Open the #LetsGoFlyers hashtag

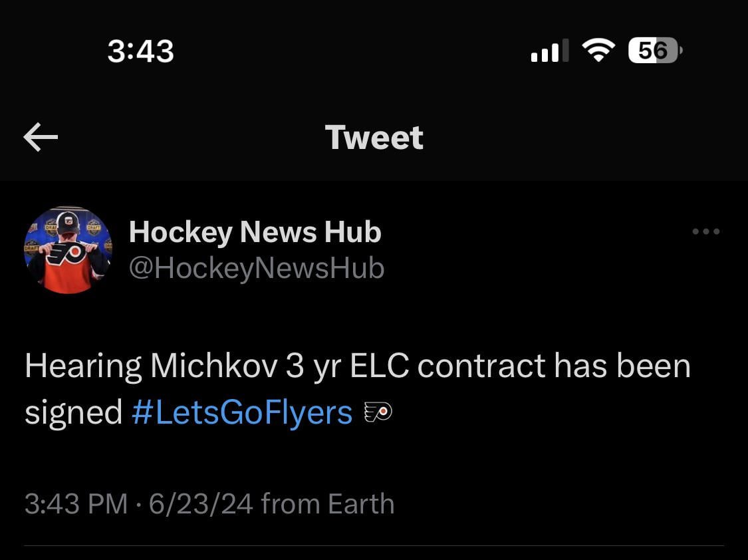[241, 412]
